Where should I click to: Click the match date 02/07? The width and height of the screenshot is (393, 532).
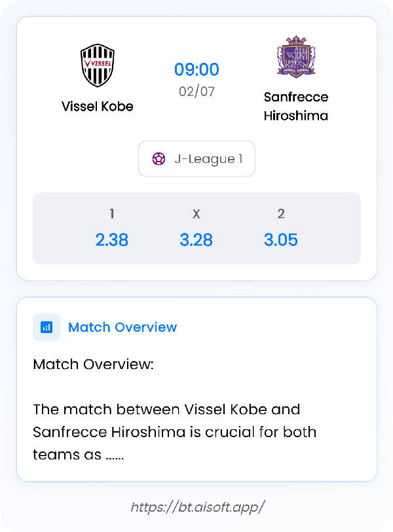(x=196, y=91)
